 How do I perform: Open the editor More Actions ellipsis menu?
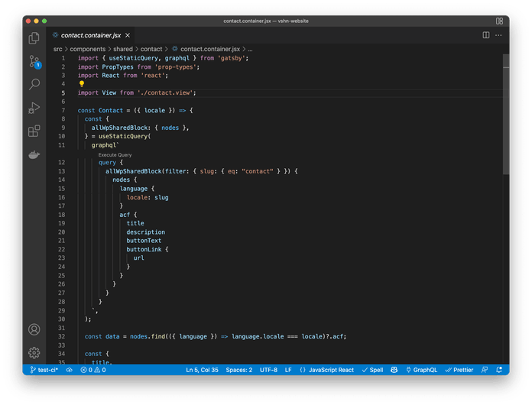[x=499, y=35]
